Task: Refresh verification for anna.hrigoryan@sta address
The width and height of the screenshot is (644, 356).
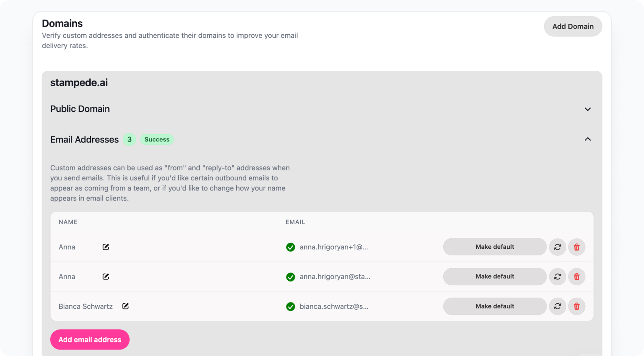Action: click(x=557, y=277)
